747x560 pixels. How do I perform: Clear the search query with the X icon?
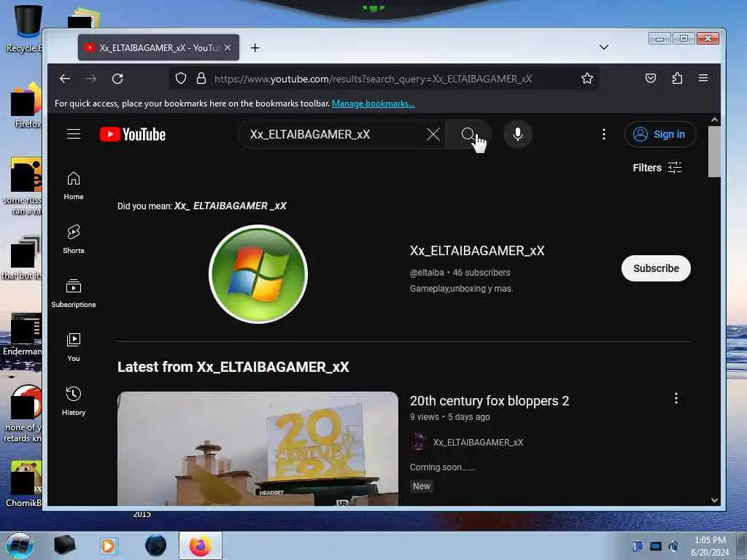[433, 134]
